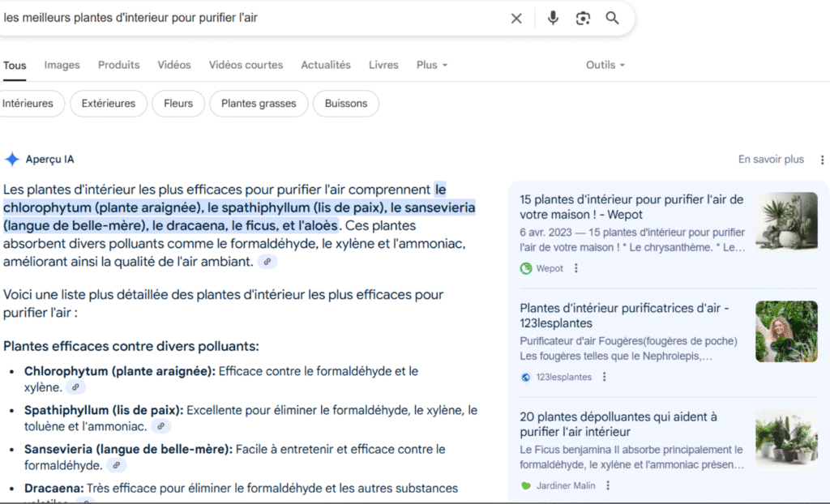Open the Wepot result options menu
Viewport: 830px width, 504px height.
coord(576,268)
